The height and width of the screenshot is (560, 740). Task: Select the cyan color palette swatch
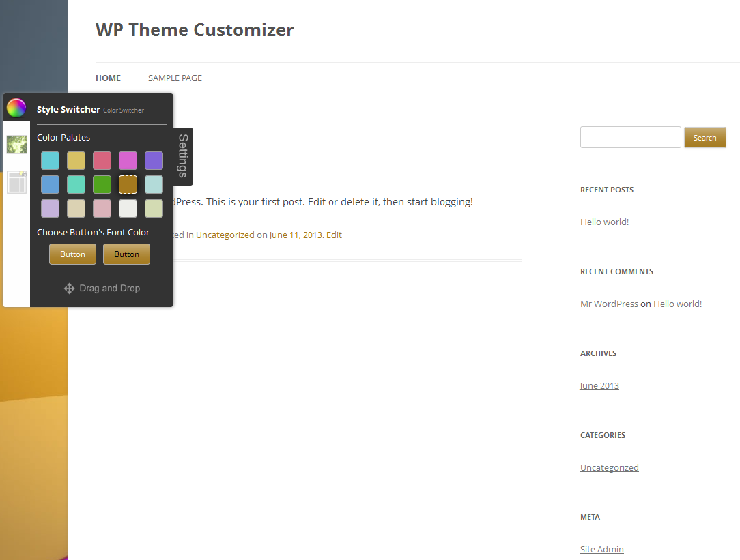50,161
